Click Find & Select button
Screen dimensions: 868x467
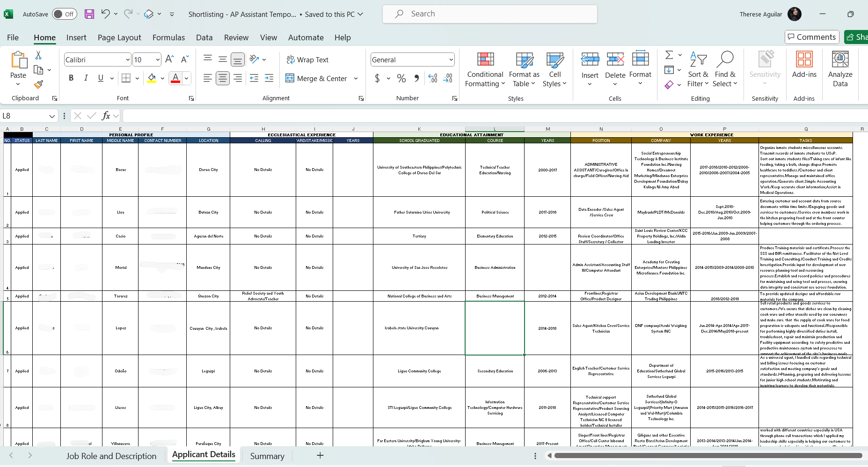(725, 69)
